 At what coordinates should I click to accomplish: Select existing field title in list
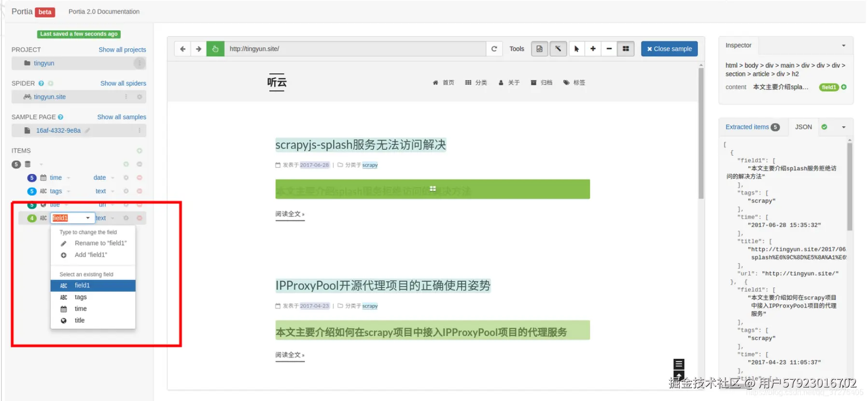tap(93, 320)
